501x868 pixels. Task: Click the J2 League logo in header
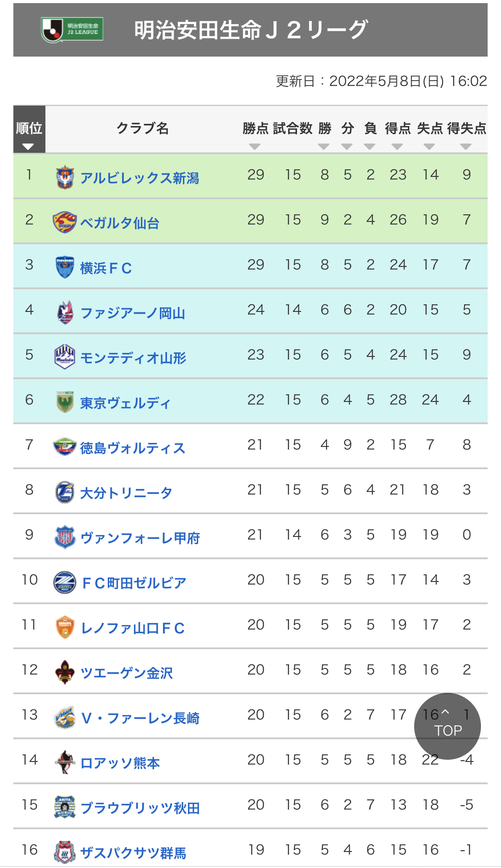pyautogui.click(x=73, y=30)
